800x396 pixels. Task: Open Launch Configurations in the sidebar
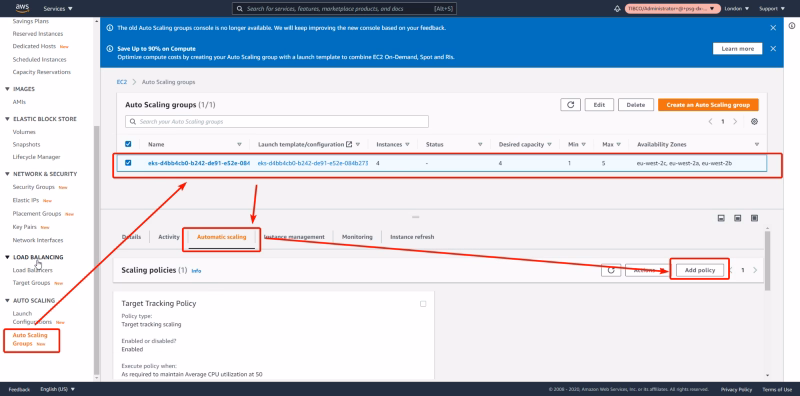pyautogui.click(x=32, y=318)
